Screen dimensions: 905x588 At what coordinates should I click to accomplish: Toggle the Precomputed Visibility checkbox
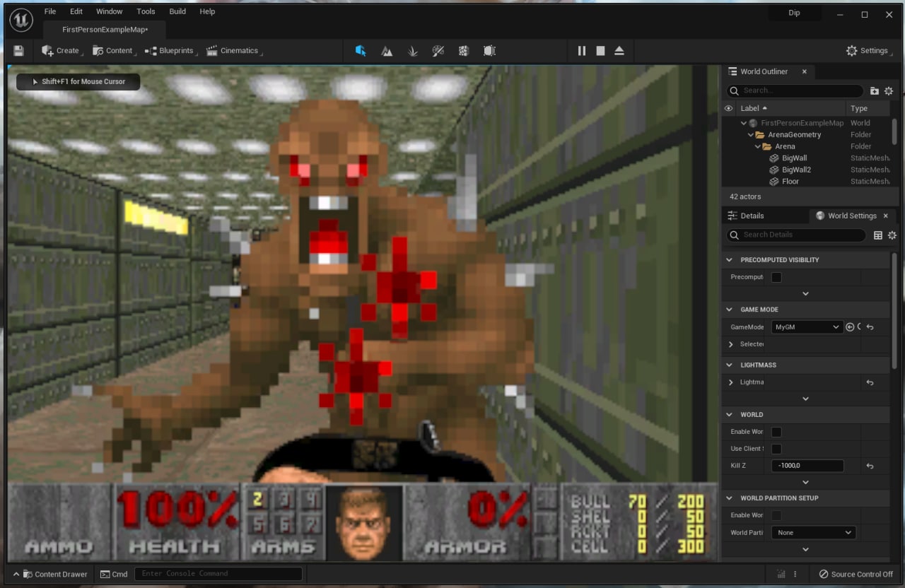776,277
